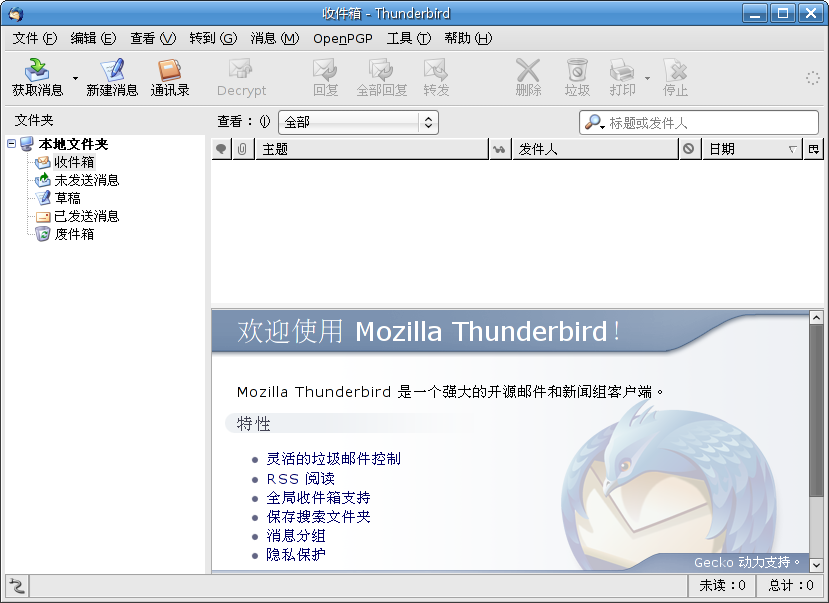Maximize the Thunderbird window
The image size is (829, 603).
[782, 13]
